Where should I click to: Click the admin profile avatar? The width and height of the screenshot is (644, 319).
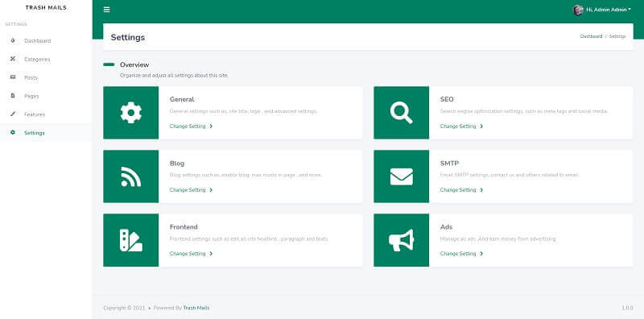tap(578, 10)
